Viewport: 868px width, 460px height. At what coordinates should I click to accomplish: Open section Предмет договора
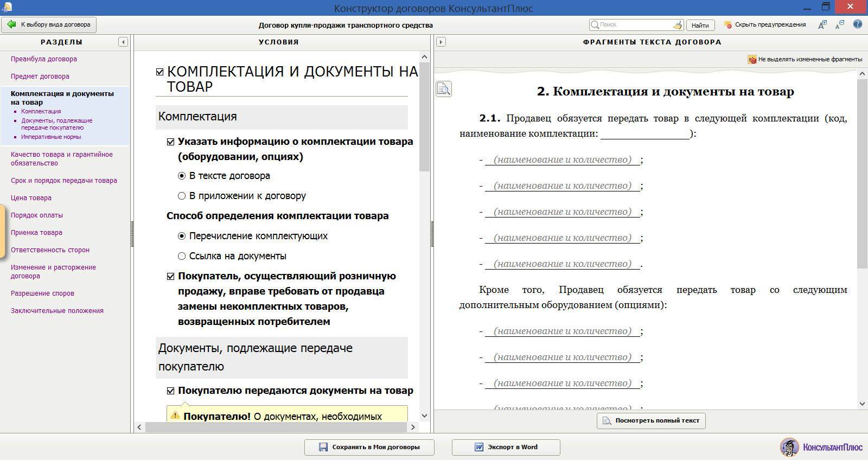click(40, 76)
